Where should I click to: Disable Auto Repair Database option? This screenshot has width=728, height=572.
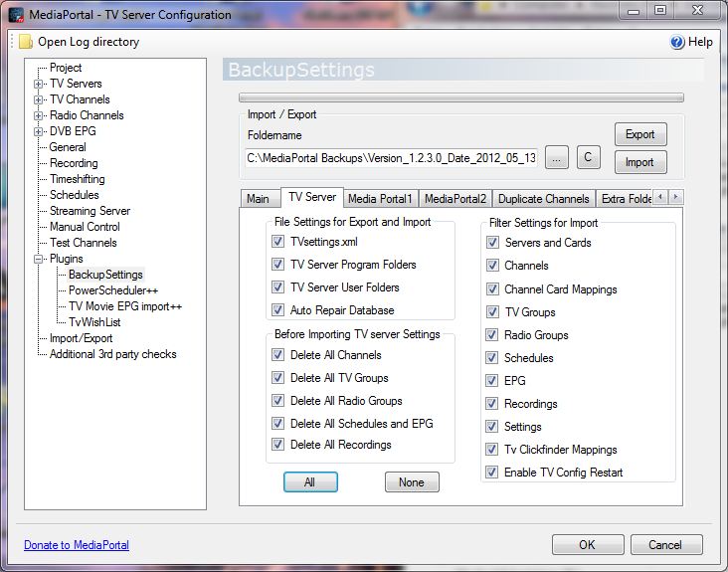[277, 309]
